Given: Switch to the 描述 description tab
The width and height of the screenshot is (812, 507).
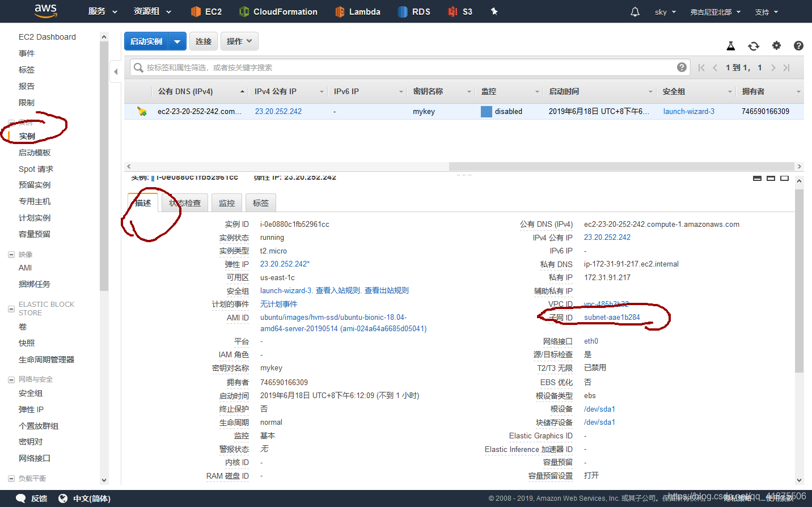Looking at the screenshot, I should (143, 203).
